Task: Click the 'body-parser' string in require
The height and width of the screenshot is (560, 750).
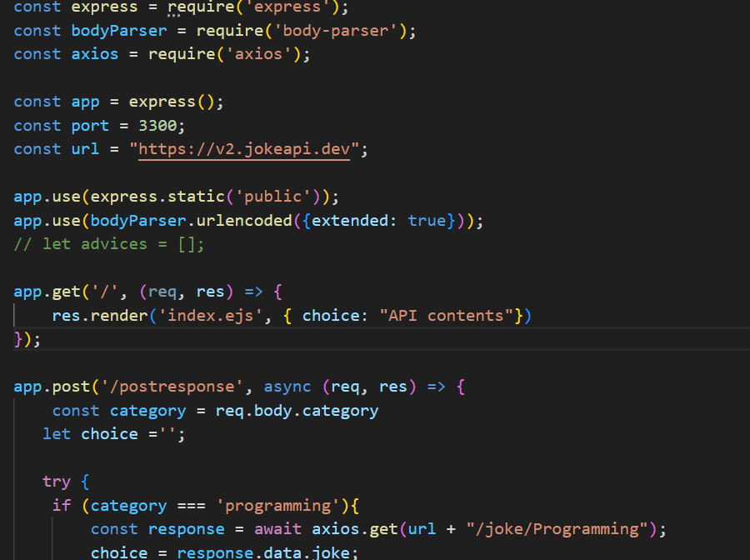Action: 335,31
